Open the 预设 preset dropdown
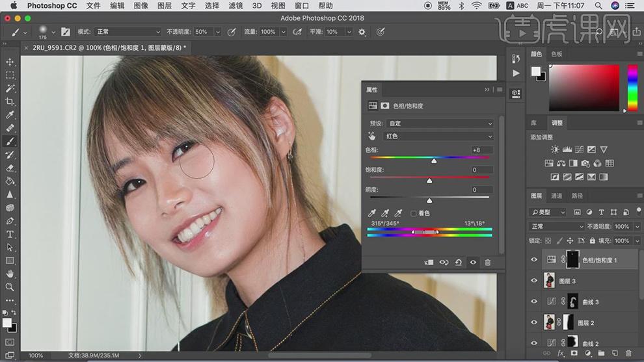Image resolution: width=644 pixels, height=362 pixels. (440, 123)
